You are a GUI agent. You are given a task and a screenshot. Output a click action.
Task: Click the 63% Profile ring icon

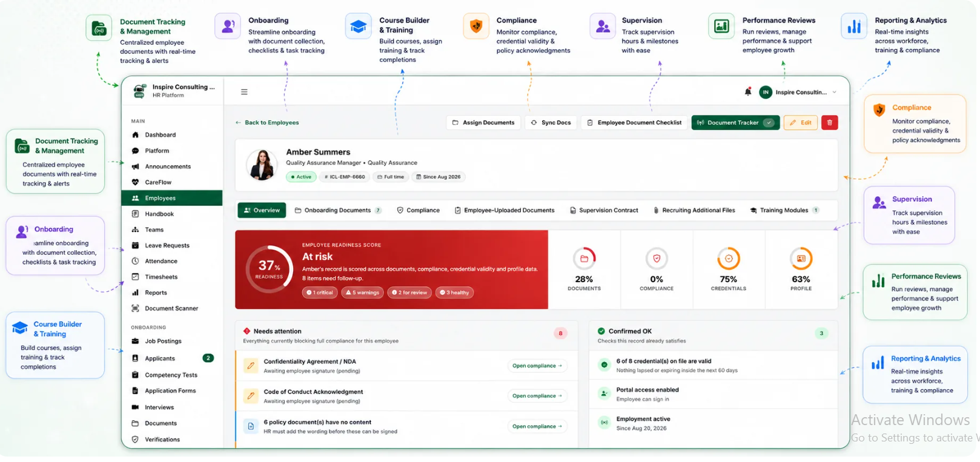[801, 259]
